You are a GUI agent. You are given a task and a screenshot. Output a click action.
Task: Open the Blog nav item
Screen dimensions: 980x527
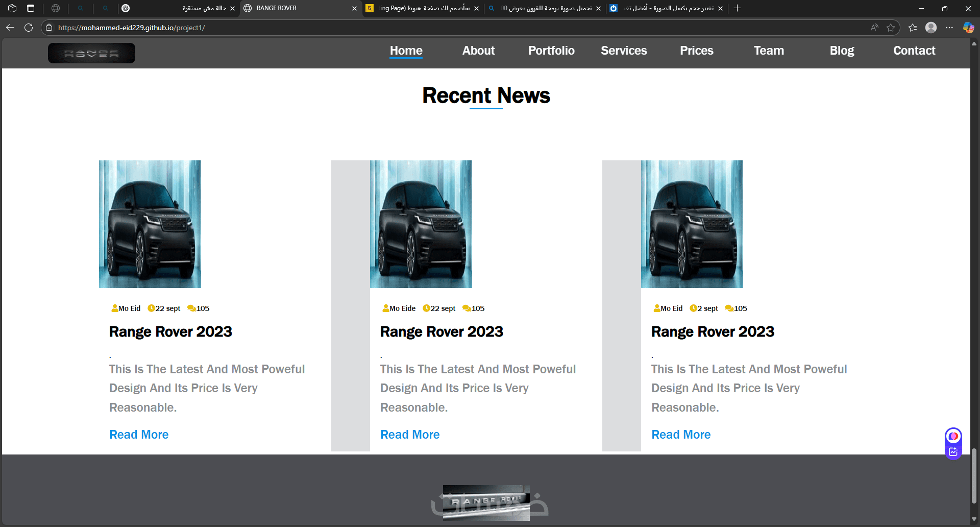click(x=842, y=51)
